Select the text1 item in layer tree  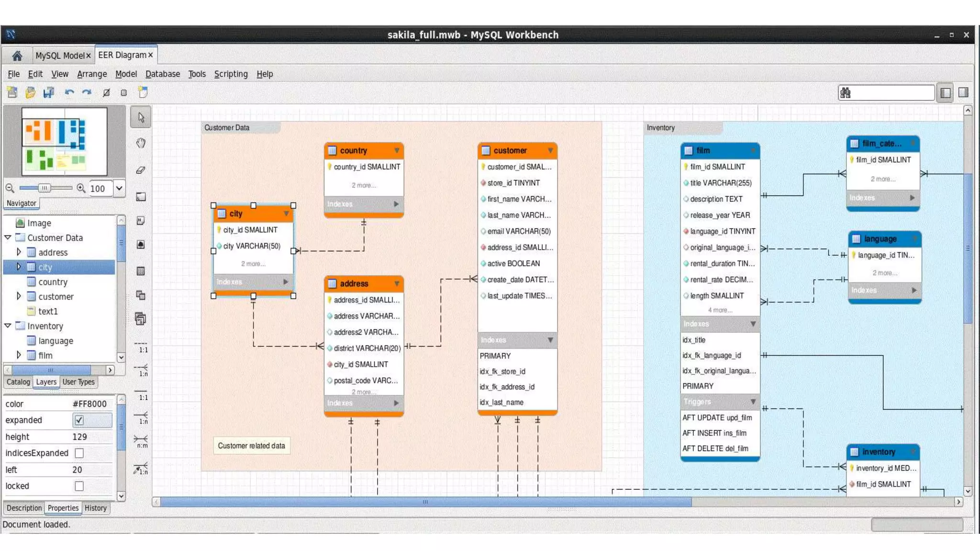(x=48, y=311)
